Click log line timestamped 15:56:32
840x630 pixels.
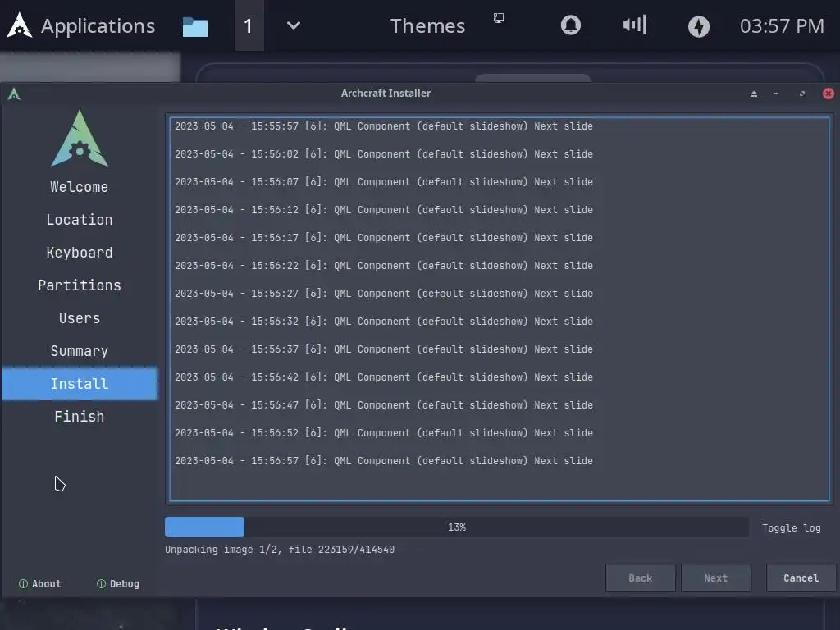[x=384, y=322]
